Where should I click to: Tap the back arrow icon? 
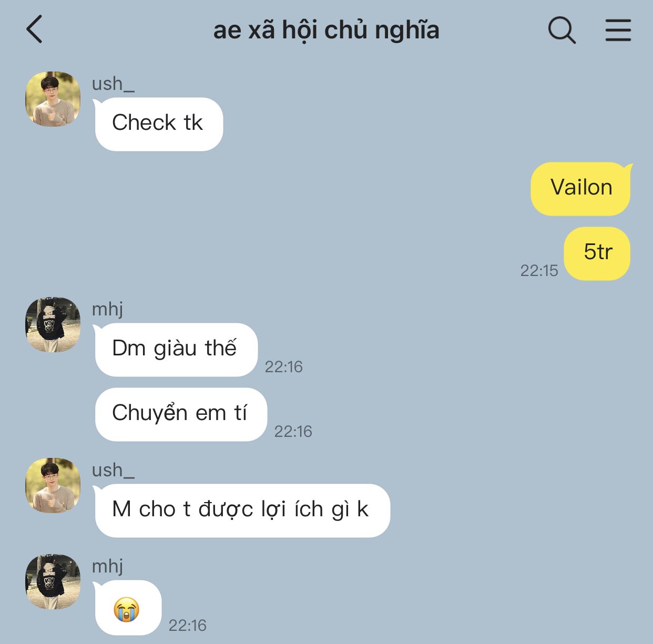(x=34, y=29)
